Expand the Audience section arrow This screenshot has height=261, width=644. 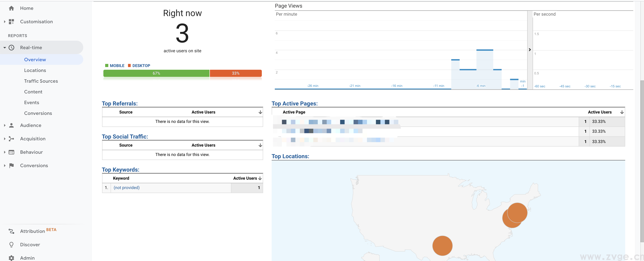pos(4,125)
